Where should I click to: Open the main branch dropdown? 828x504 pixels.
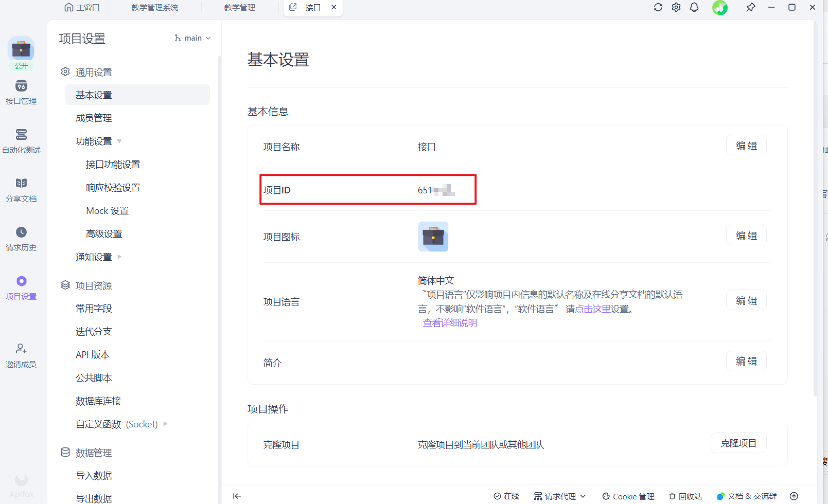tap(192, 38)
